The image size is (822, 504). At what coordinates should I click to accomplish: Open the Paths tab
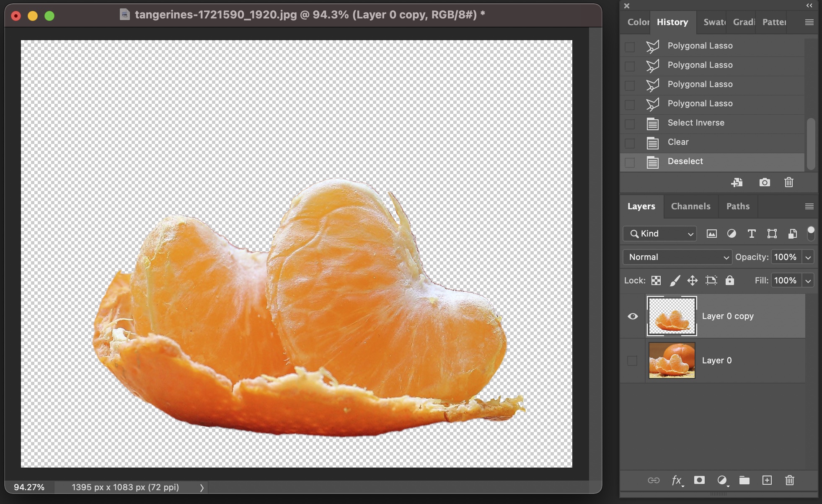pos(738,206)
